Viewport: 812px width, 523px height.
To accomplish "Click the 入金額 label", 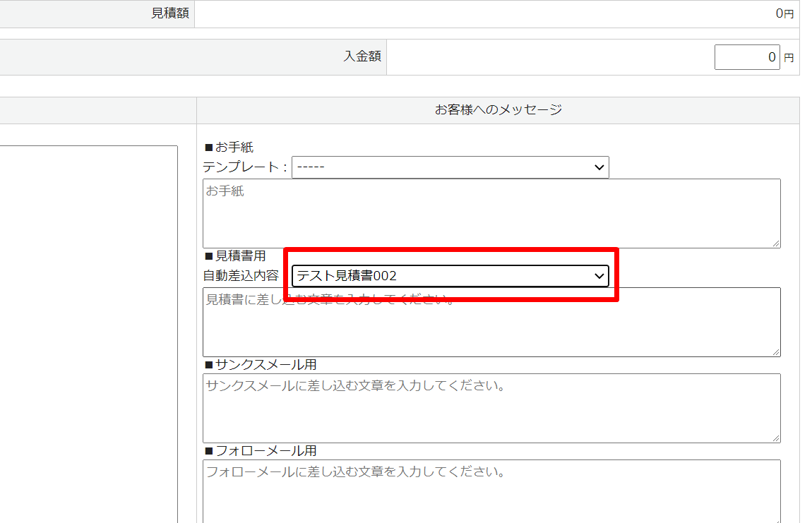I will (362, 56).
